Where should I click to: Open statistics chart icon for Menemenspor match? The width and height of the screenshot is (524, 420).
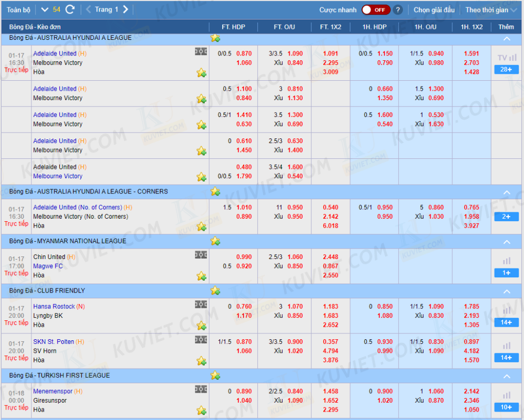click(x=507, y=395)
